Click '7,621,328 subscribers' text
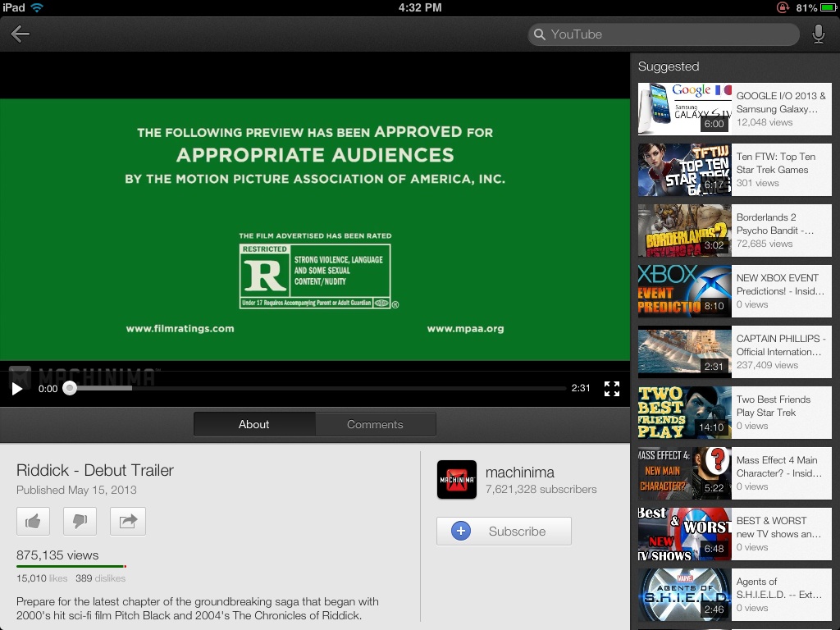Image resolution: width=840 pixels, height=630 pixels. (x=541, y=489)
